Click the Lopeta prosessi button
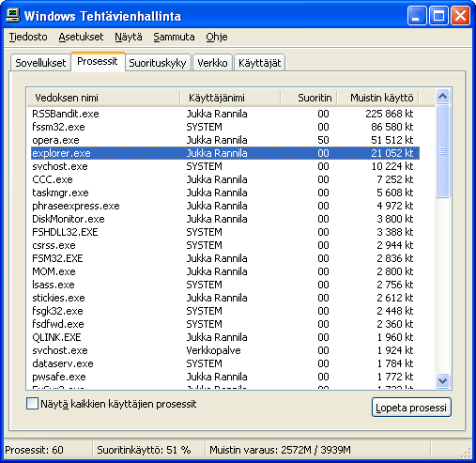This screenshot has width=476, height=463. [x=411, y=408]
